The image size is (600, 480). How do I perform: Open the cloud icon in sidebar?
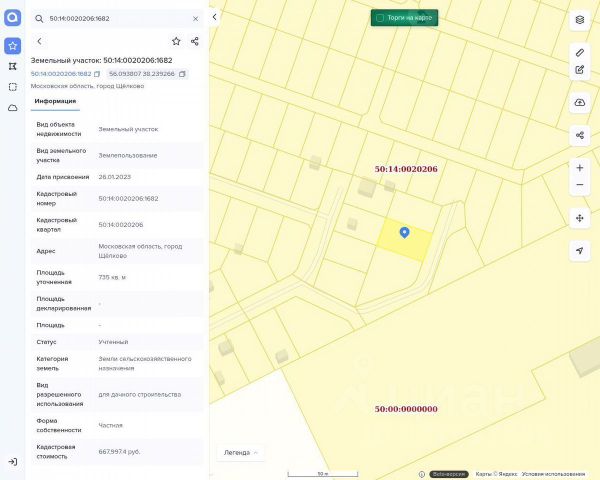pos(13,108)
